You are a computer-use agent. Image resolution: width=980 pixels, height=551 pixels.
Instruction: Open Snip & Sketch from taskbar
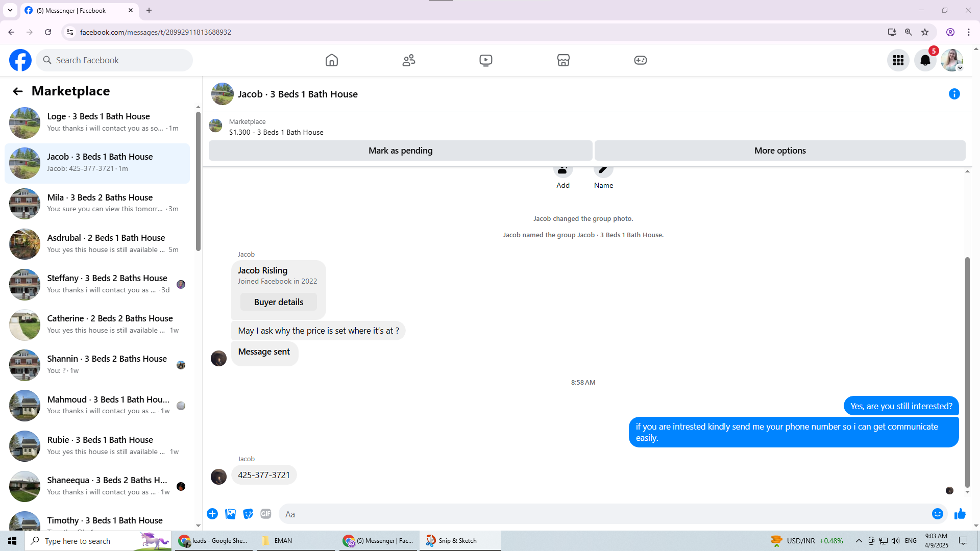click(x=460, y=541)
